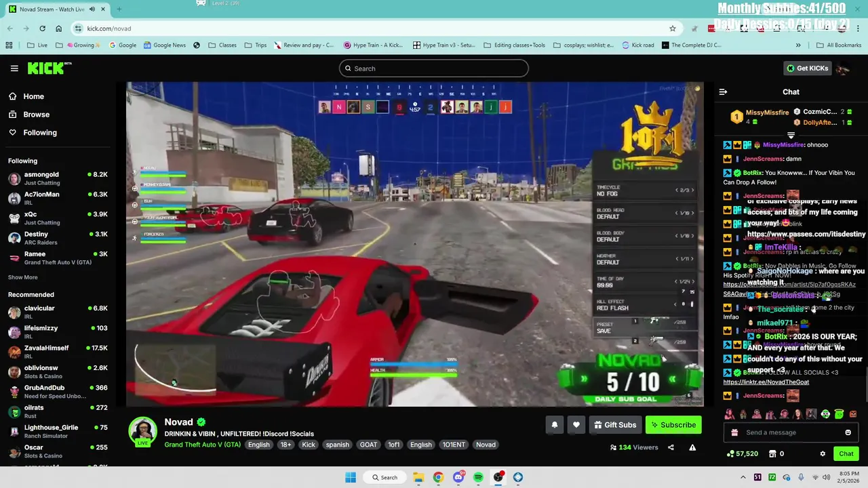This screenshot has height=488, width=868.
Task: Subscribe to Novad with the Subscribe button
Action: [x=673, y=425]
